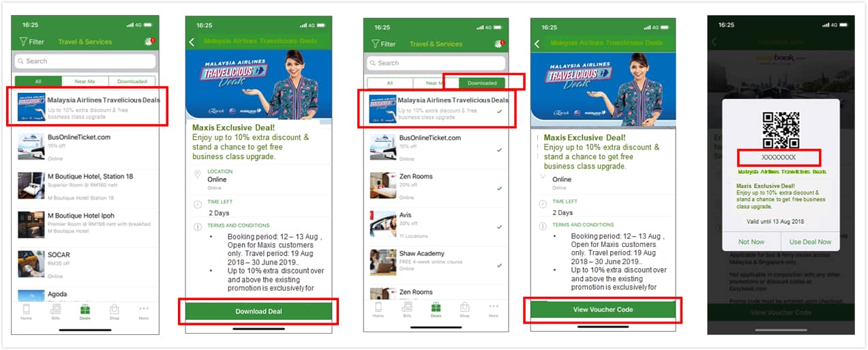This screenshot has height=350, width=868.
Task: Go back from the View Voucher Code detail screen
Action: pyautogui.click(x=537, y=44)
